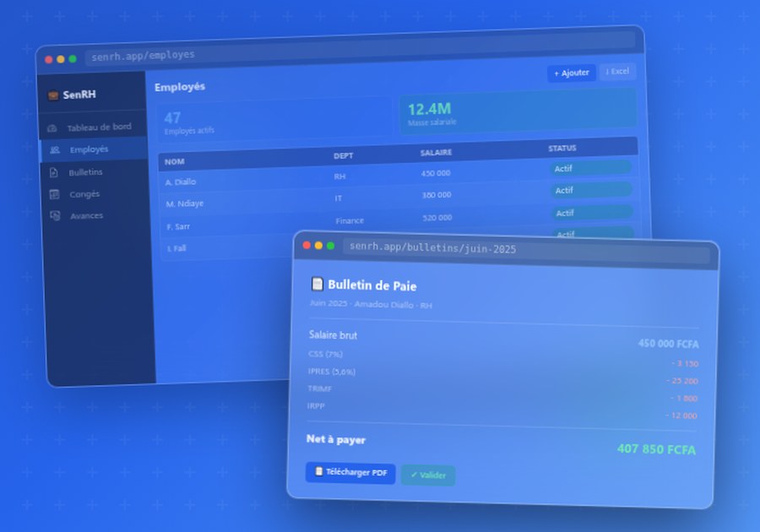
Task: Click the 450 000 FCFA gross amount on the payslip
Action: click(669, 344)
